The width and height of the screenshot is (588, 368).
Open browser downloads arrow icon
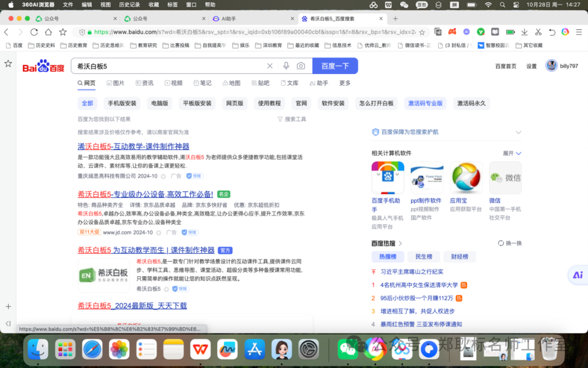pyautogui.click(x=524, y=32)
